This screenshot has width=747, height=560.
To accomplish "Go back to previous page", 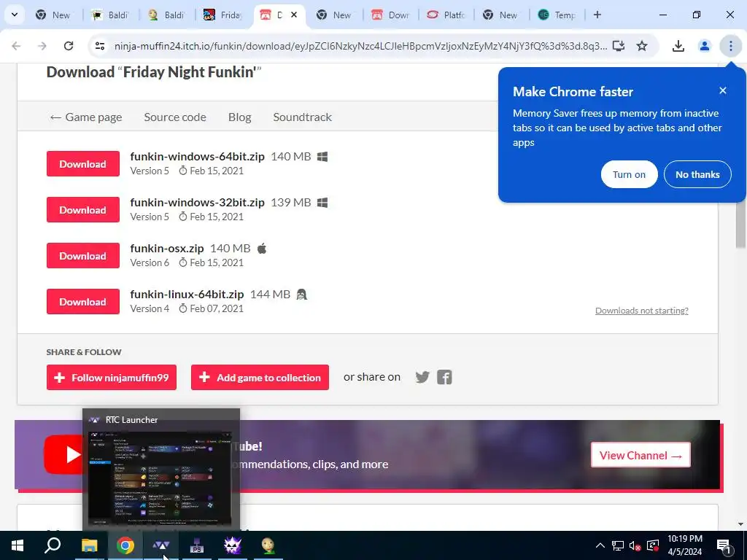I will [16, 46].
